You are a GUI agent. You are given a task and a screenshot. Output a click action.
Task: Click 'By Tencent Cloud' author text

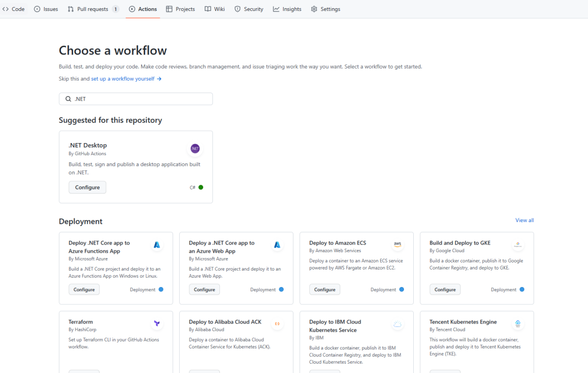tap(448, 329)
